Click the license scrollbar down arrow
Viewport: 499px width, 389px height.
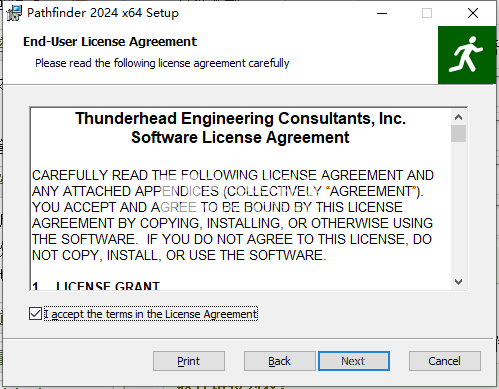[458, 282]
